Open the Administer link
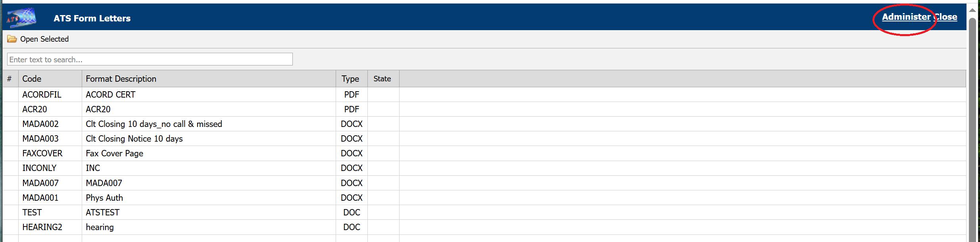Viewport: 980px width, 242px height. point(906,17)
